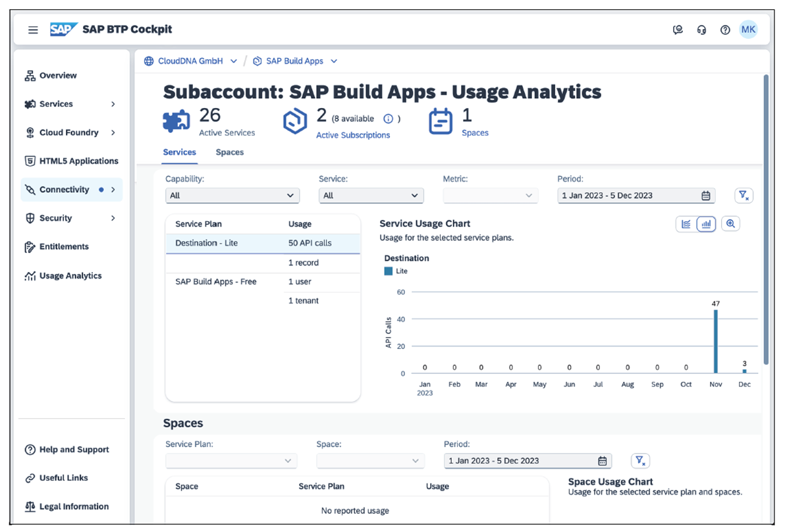This screenshot has height=532, width=785.
Task: Select bar chart view for Service Usage Chart
Action: pyautogui.click(x=705, y=224)
